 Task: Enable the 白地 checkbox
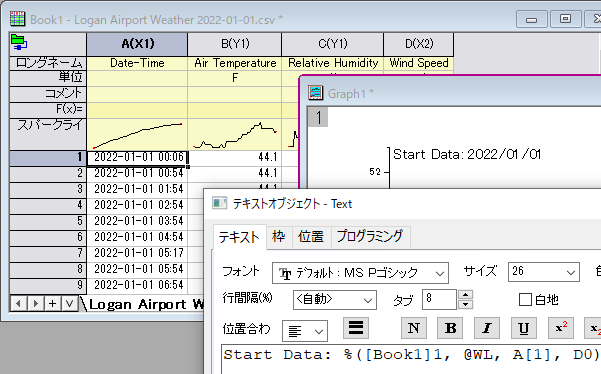coord(525,299)
